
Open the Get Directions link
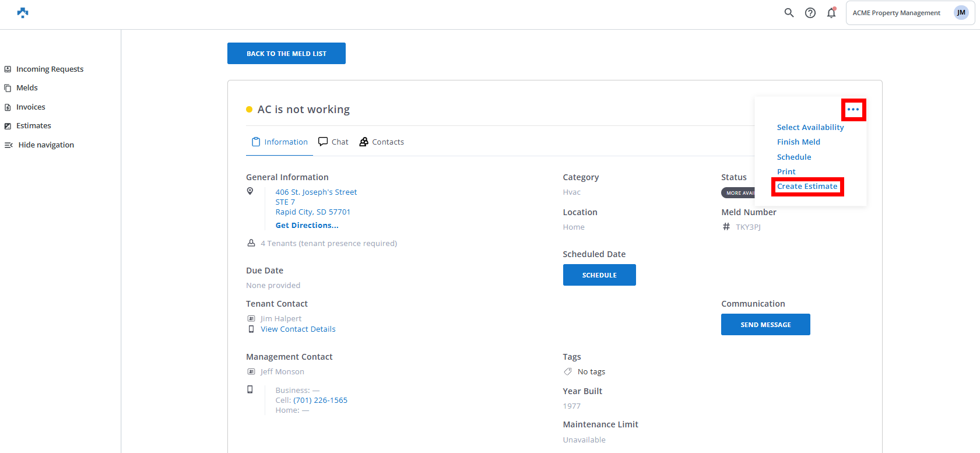point(307,226)
